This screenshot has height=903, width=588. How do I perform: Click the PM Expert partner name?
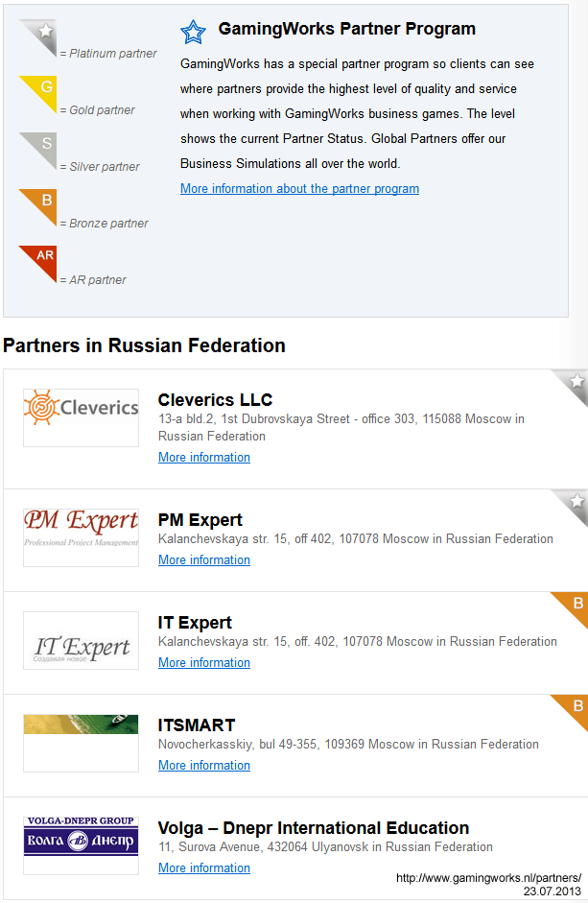pos(200,520)
